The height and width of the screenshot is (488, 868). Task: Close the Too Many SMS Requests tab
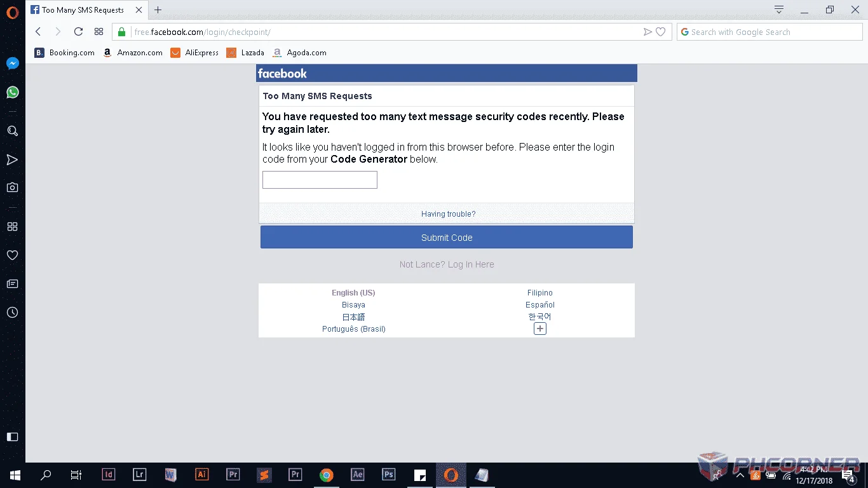click(x=139, y=10)
